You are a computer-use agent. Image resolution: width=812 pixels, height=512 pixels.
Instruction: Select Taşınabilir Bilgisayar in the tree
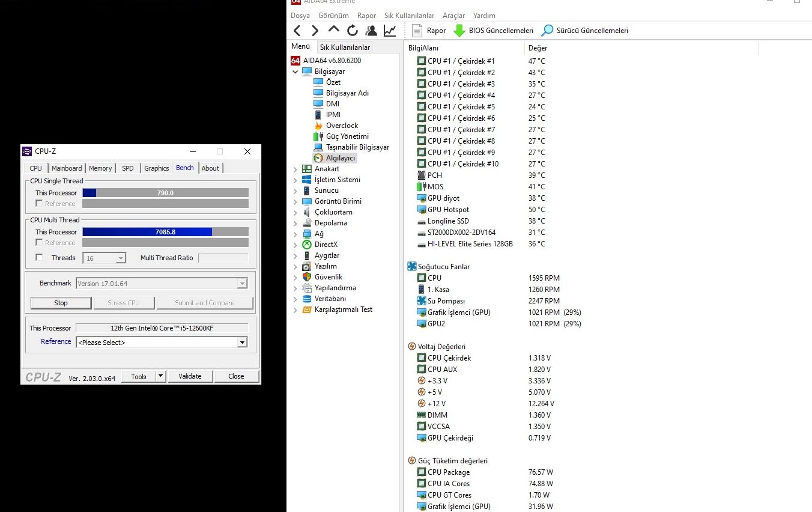[x=357, y=147]
